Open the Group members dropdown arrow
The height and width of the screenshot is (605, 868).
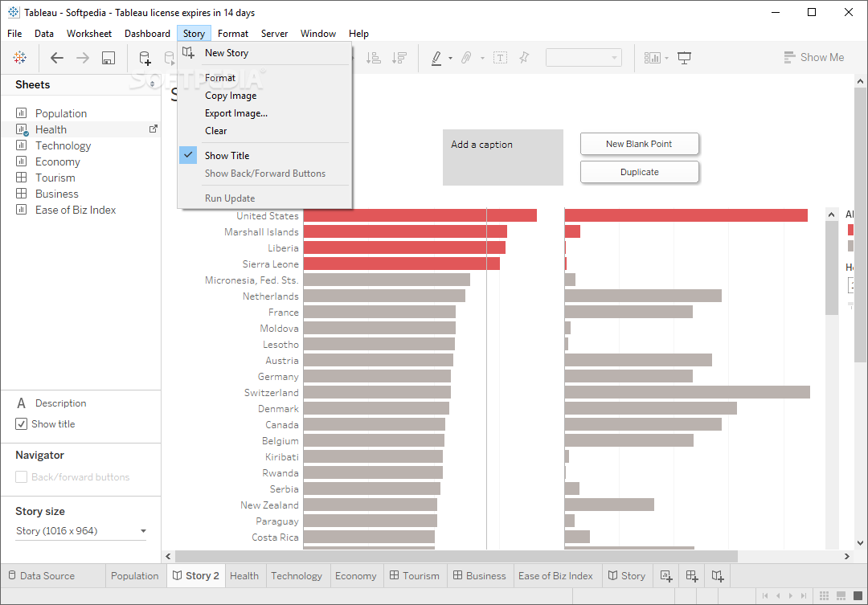(x=482, y=58)
